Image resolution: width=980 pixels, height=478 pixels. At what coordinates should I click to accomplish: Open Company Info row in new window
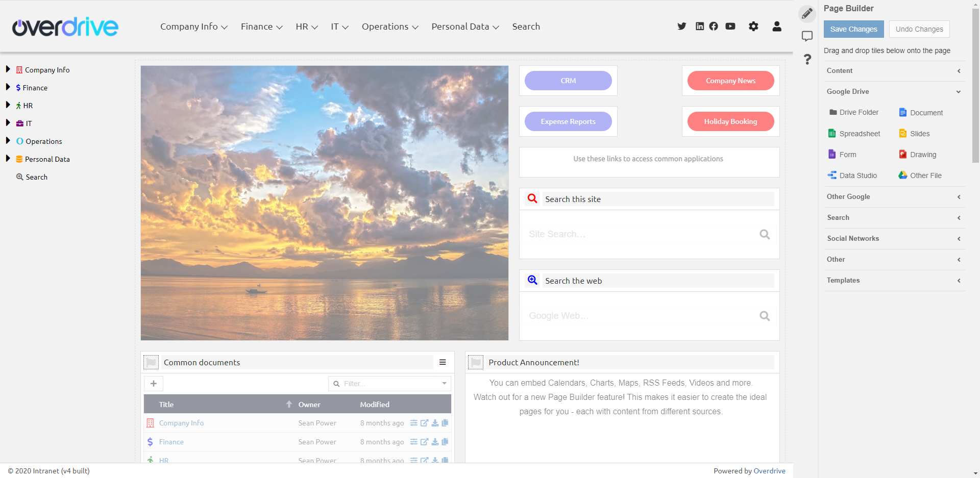tap(424, 423)
